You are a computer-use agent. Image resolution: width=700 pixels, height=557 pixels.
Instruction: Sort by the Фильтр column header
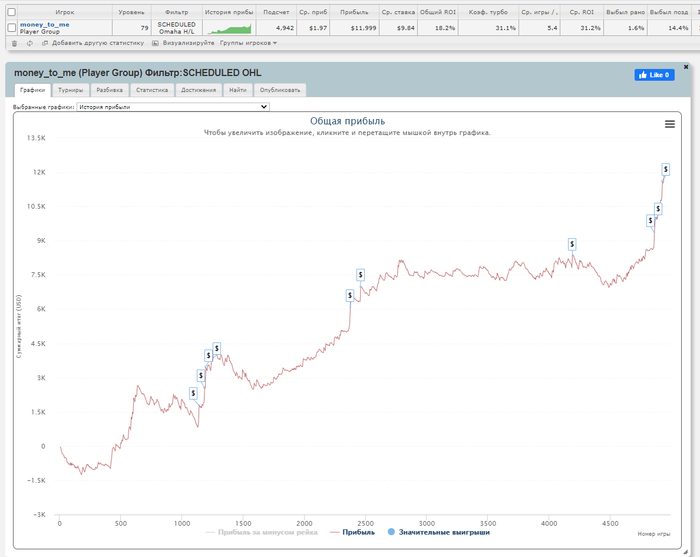point(177,12)
